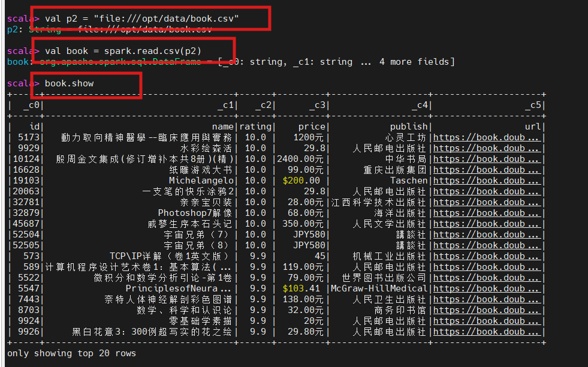588x367 pixels.
Task: Click the 'rating' cell in header row
Action: pyautogui.click(x=255, y=127)
